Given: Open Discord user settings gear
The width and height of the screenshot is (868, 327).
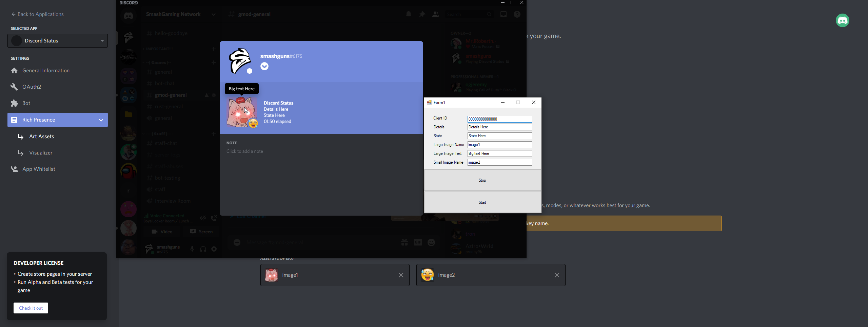Looking at the screenshot, I should pyautogui.click(x=214, y=249).
